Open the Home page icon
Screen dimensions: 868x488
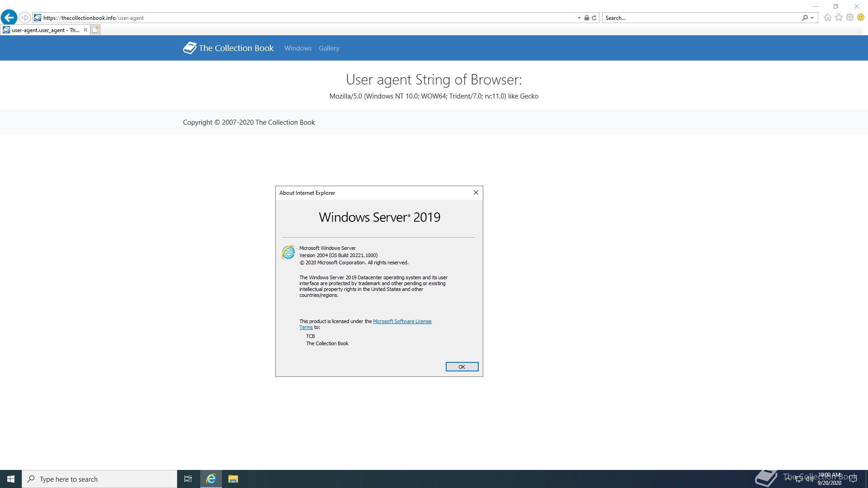point(827,18)
